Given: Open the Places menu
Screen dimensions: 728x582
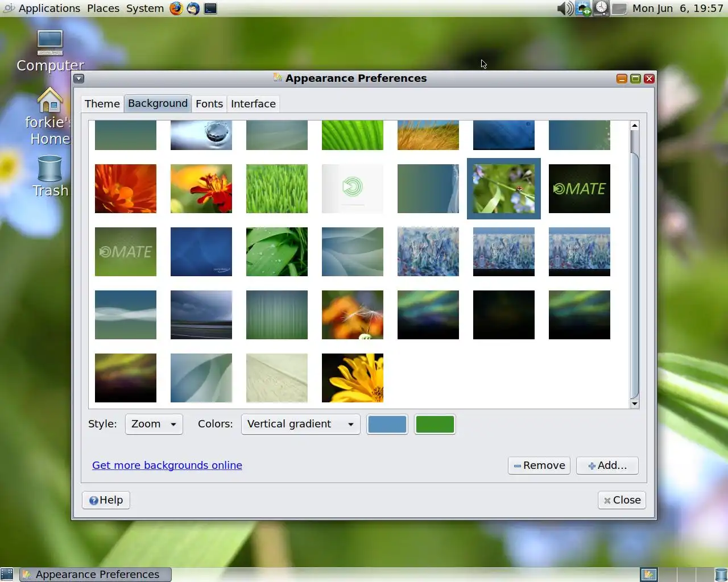Looking at the screenshot, I should tap(103, 9).
